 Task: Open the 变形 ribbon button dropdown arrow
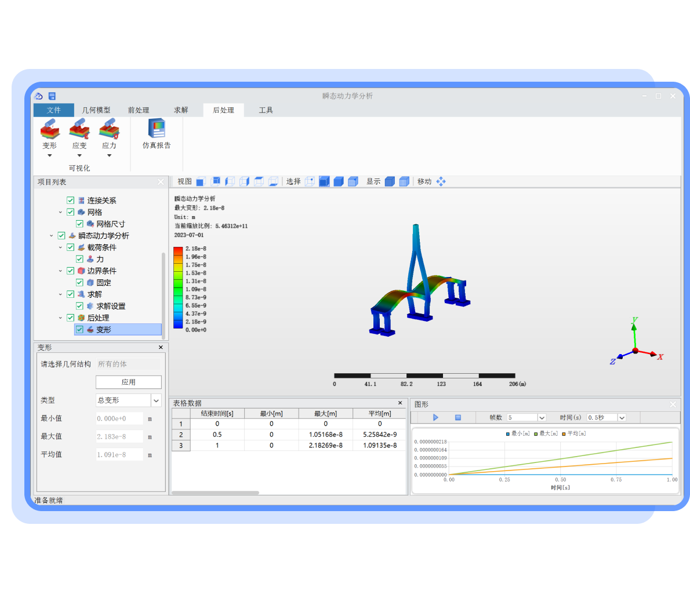pyautogui.click(x=50, y=156)
